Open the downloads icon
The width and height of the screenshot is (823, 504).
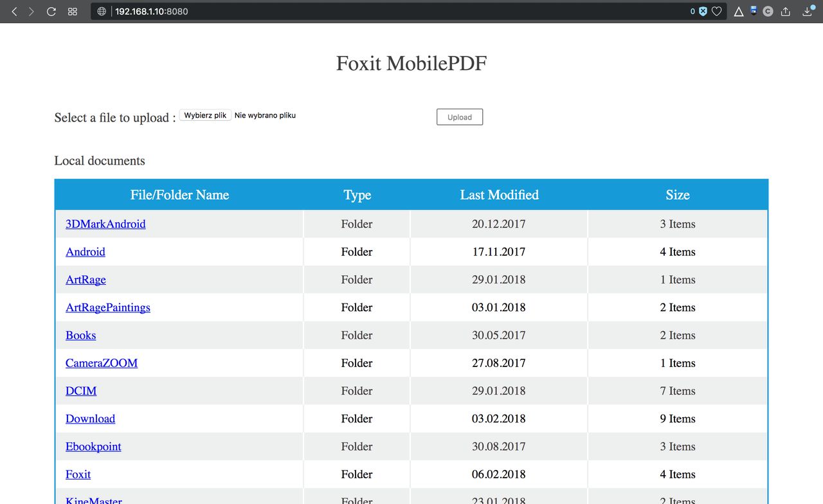point(808,12)
